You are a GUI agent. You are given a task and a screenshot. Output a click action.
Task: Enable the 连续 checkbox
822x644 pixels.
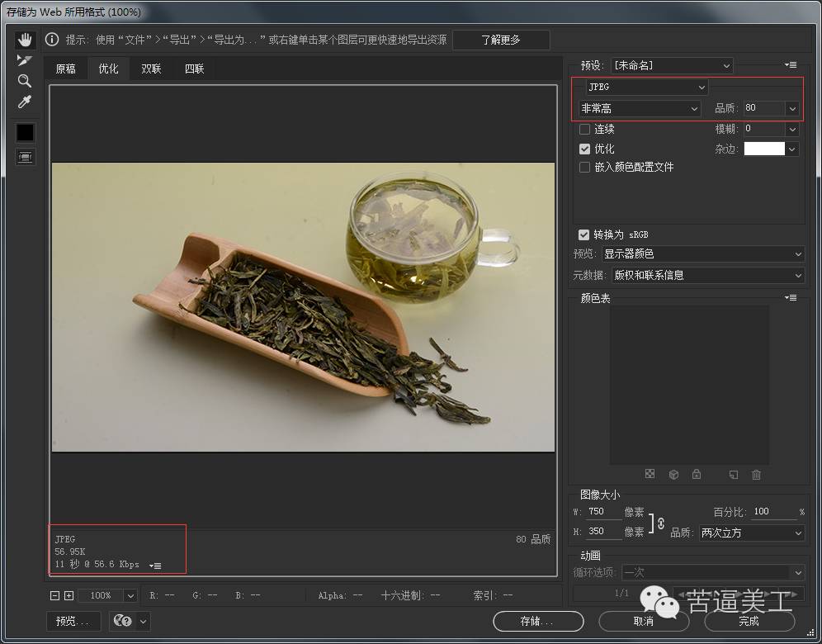pyautogui.click(x=584, y=129)
